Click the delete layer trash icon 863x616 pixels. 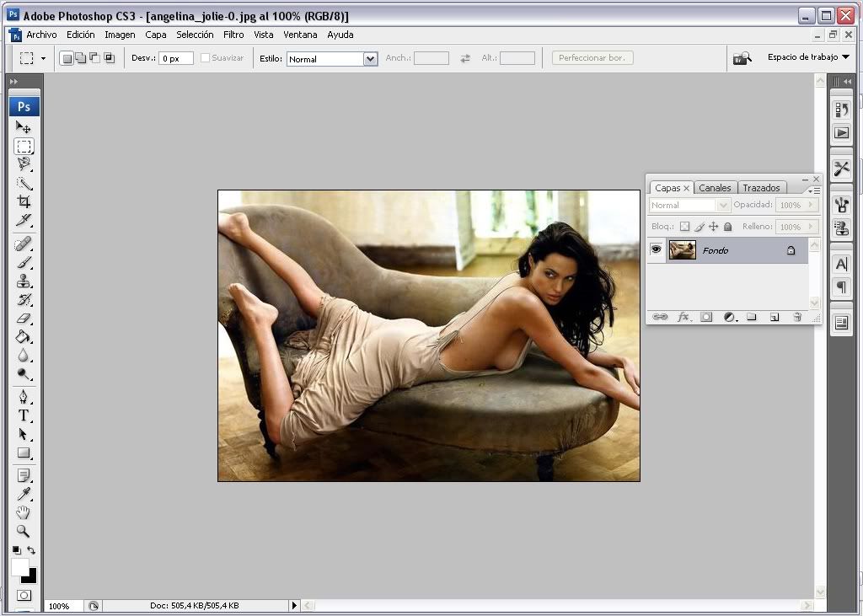coord(797,317)
